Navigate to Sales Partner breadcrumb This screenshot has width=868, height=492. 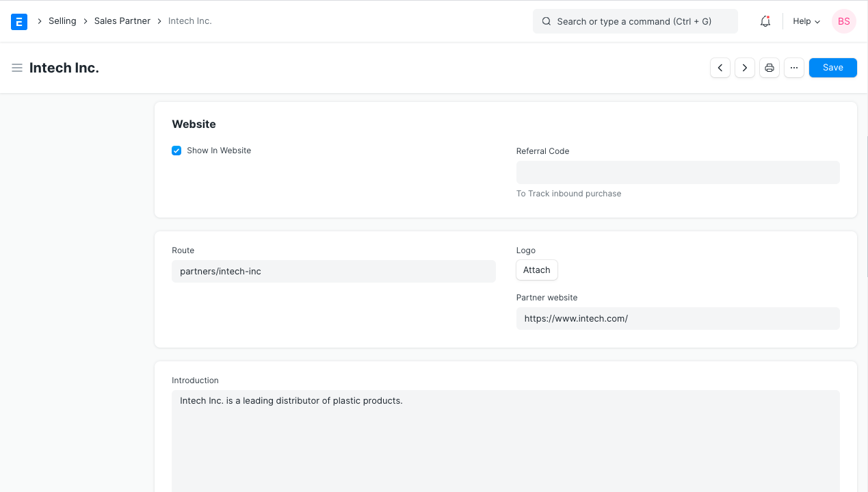[x=122, y=21]
